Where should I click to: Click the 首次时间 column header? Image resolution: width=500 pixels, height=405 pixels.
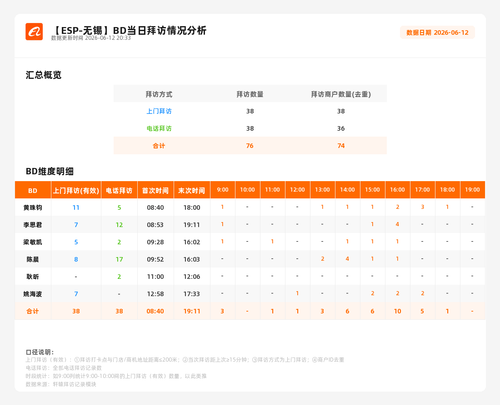point(155,191)
